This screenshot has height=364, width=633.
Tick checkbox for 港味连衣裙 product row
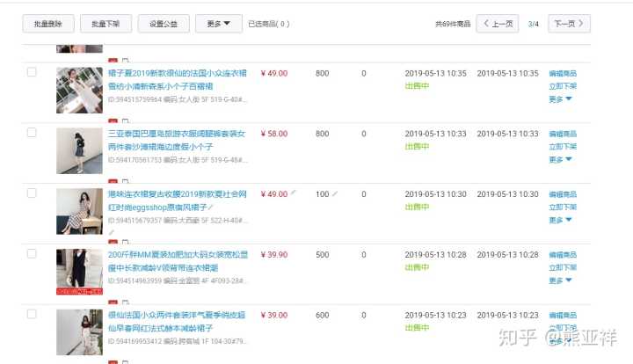pyautogui.click(x=32, y=193)
